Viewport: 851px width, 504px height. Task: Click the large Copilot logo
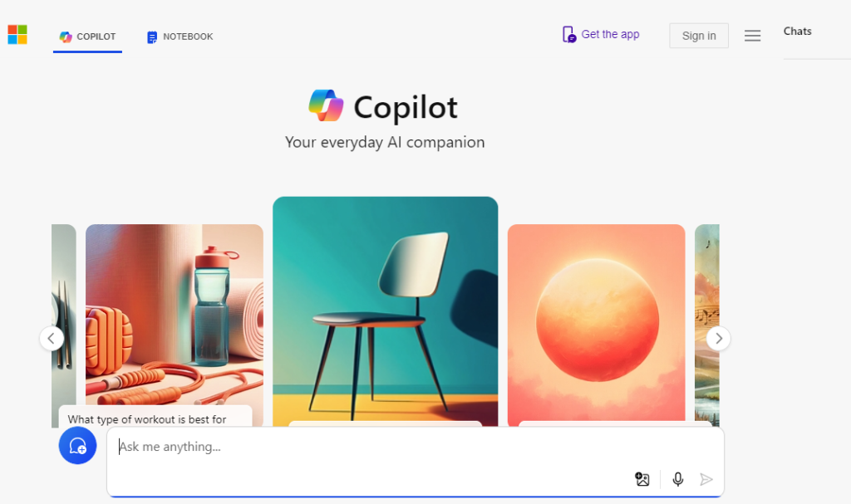click(326, 105)
